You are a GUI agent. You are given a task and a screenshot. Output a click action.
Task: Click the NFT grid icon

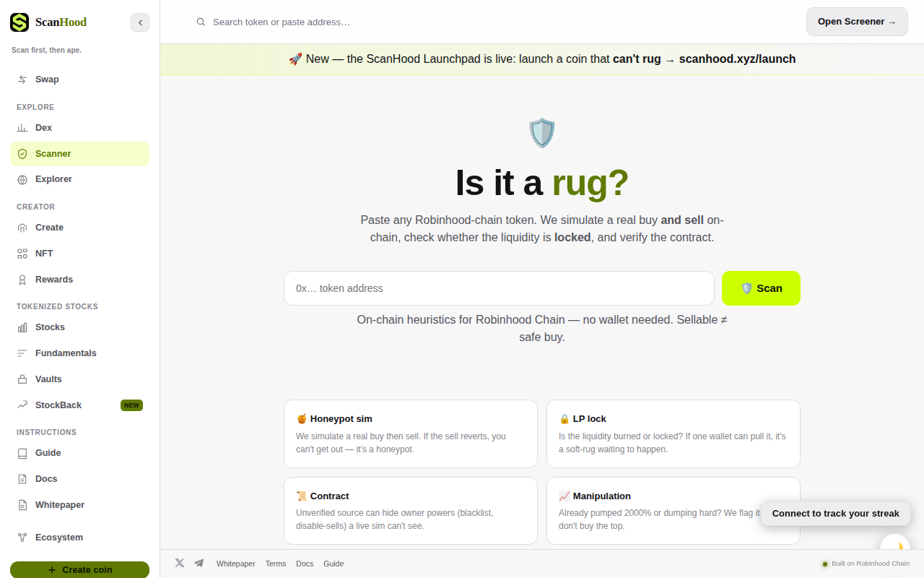tap(22, 254)
